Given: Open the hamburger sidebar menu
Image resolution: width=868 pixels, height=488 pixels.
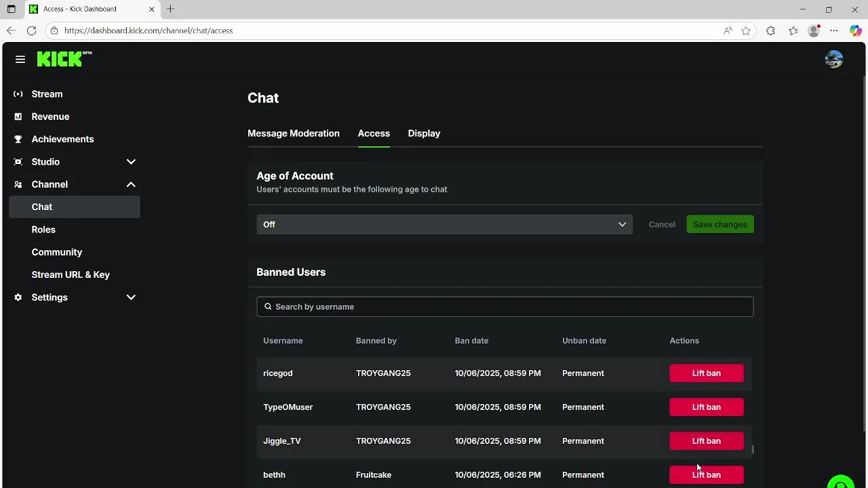Looking at the screenshot, I should tap(20, 60).
